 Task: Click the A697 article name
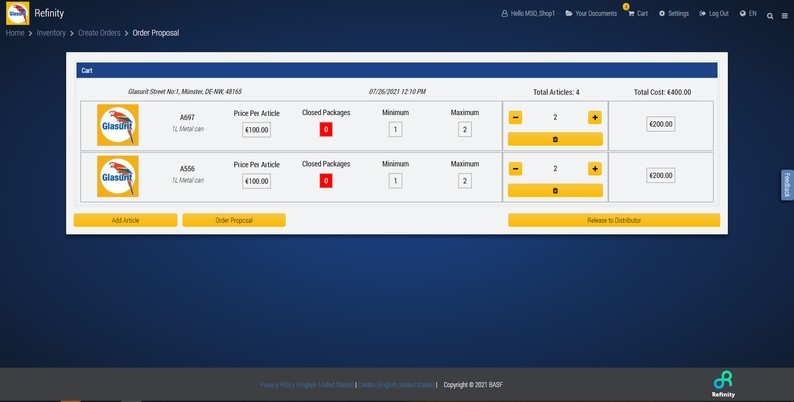pos(187,118)
